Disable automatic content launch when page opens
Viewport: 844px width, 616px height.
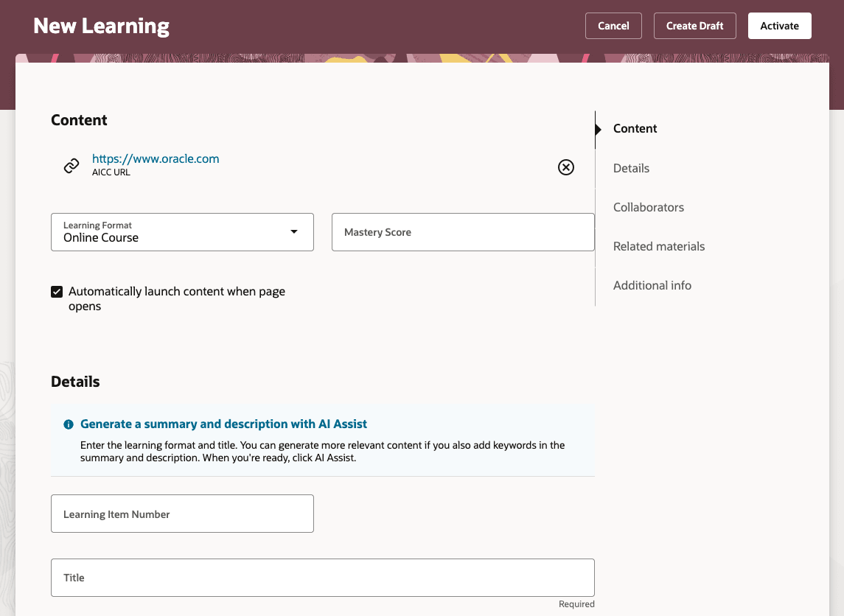[x=57, y=292]
